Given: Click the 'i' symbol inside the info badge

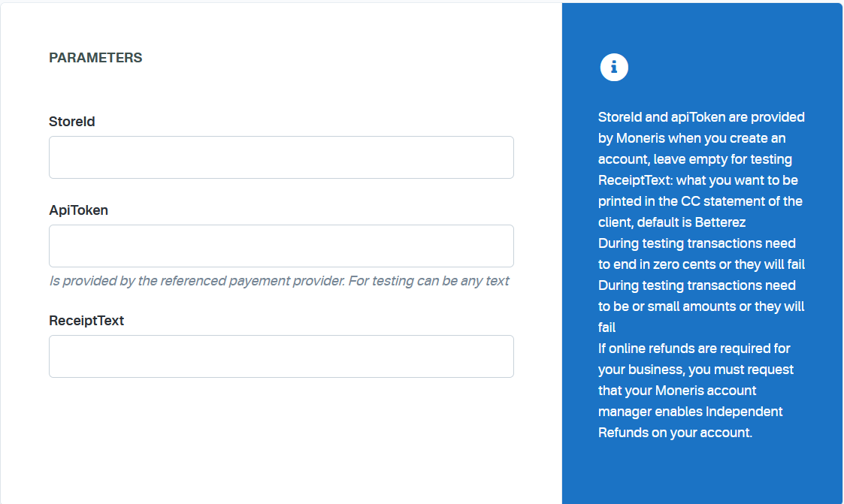Looking at the screenshot, I should point(614,67).
